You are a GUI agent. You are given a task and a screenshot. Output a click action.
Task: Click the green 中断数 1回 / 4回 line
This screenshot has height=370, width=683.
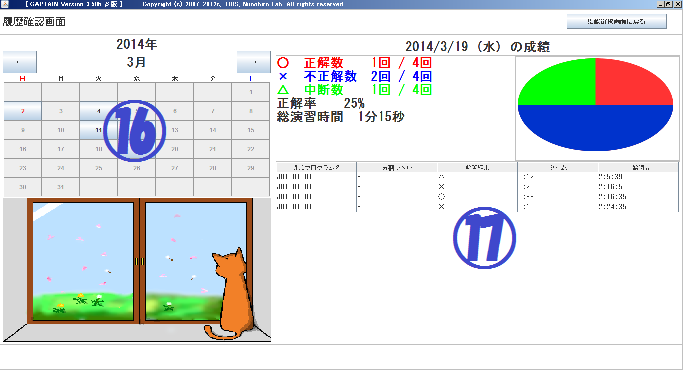[354, 90]
